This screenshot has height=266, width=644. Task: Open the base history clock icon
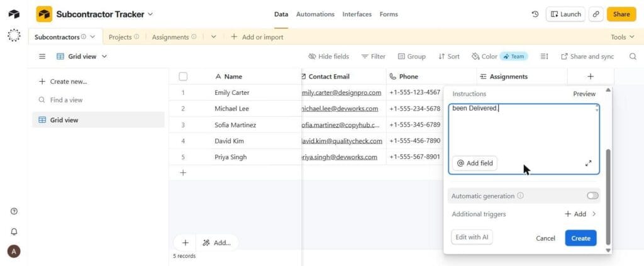click(535, 14)
